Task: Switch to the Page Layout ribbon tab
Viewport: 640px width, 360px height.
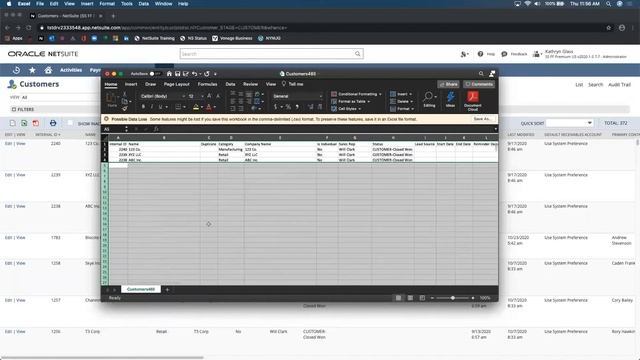Action: pyautogui.click(x=177, y=84)
